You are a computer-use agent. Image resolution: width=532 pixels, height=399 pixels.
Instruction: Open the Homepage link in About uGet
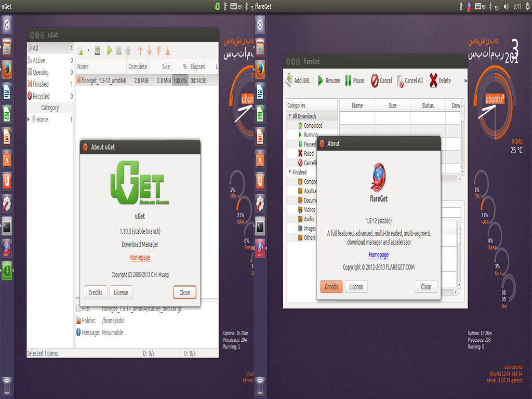tap(140, 257)
